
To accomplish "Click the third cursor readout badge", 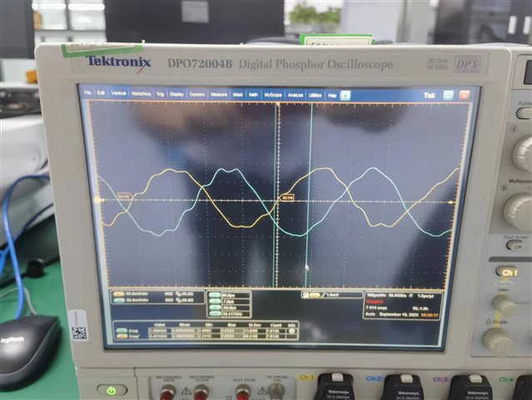I will click(x=215, y=308).
